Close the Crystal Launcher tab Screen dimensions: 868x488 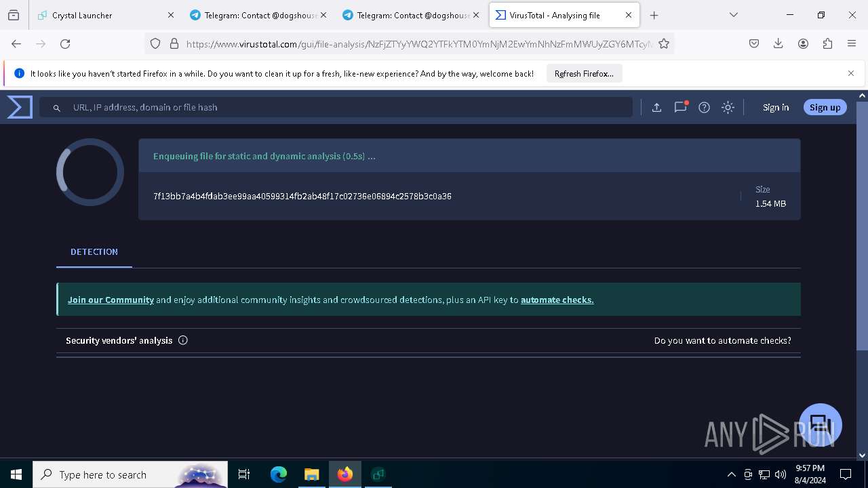tap(171, 15)
